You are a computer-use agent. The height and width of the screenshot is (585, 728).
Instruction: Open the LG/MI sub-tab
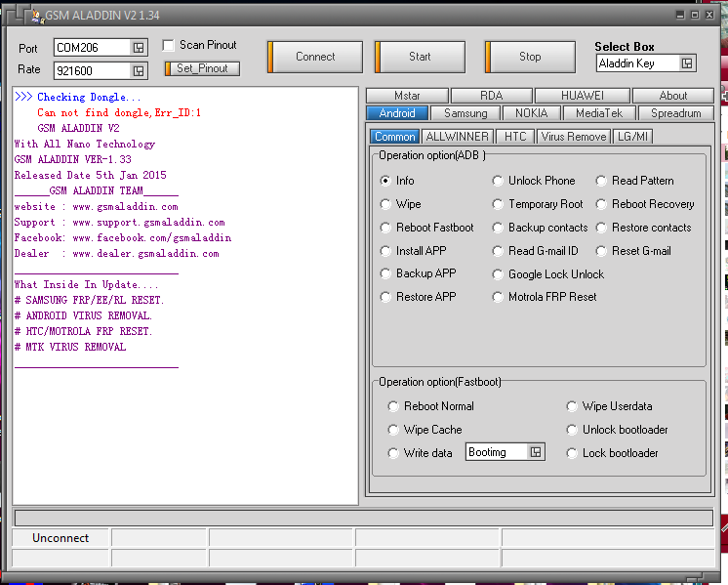tap(632, 137)
